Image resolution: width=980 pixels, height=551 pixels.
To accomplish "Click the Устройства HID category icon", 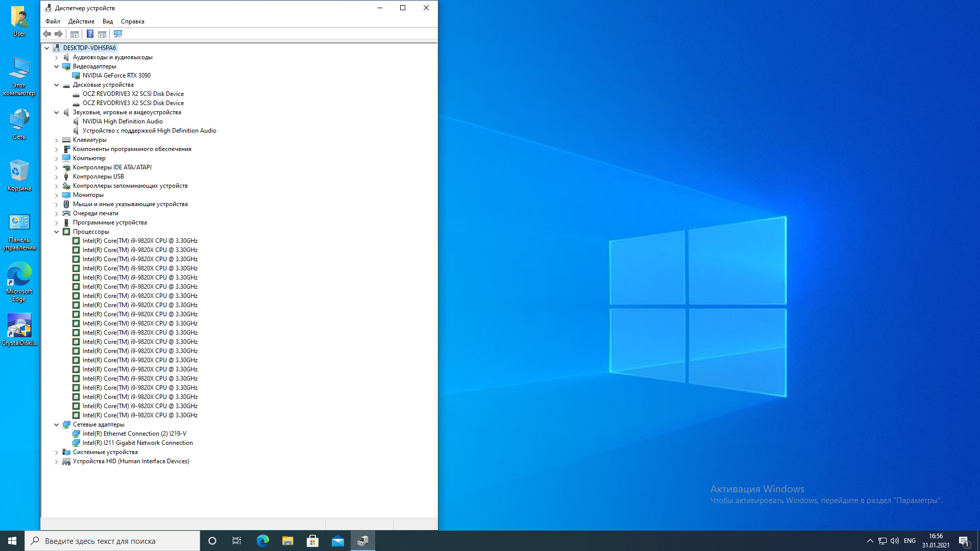I will pyautogui.click(x=66, y=461).
